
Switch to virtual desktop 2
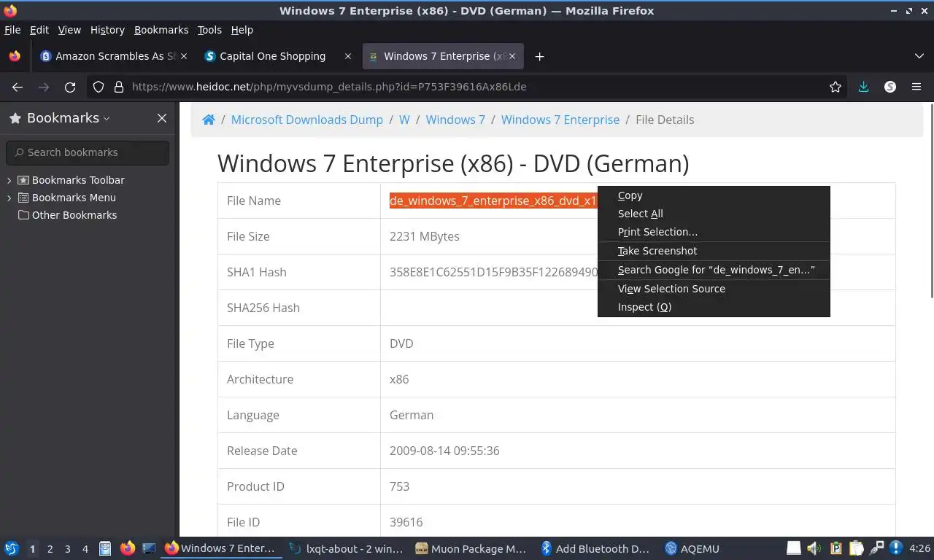50,549
